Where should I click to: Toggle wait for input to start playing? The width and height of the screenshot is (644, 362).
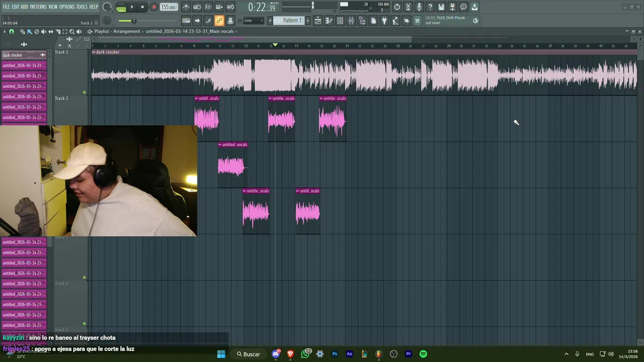coord(197,7)
